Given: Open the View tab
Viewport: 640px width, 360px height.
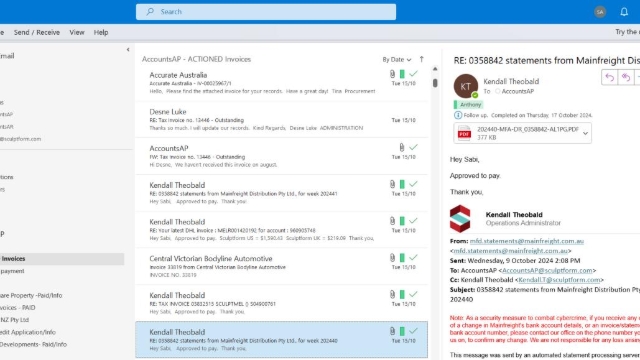Looking at the screenshot, I should point(77,32).
